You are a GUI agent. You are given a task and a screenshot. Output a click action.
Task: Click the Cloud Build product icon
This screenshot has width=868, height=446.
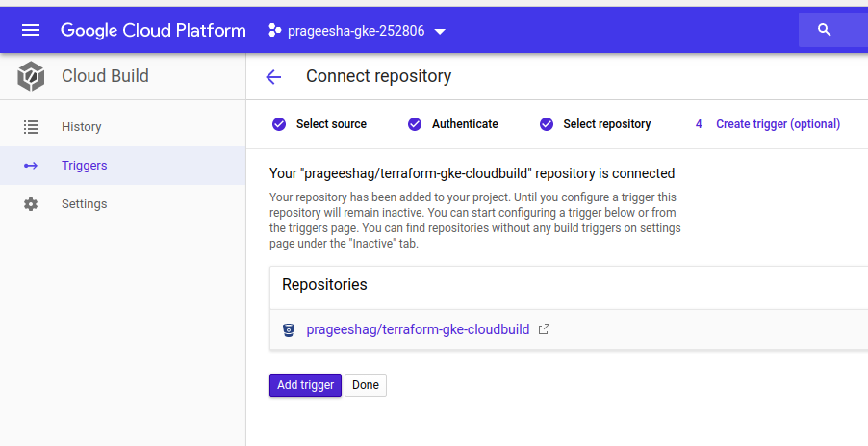pyautogui.click(x=31, y=76)
